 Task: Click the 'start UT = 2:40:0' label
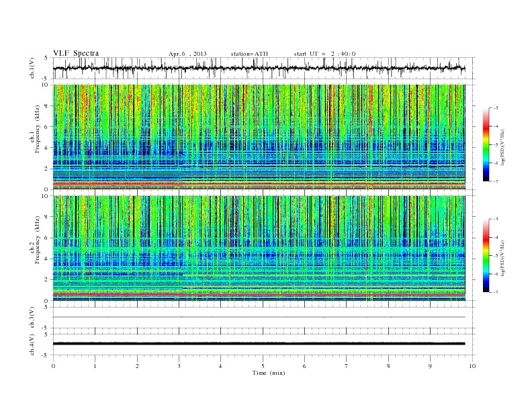tap(324, 54)
